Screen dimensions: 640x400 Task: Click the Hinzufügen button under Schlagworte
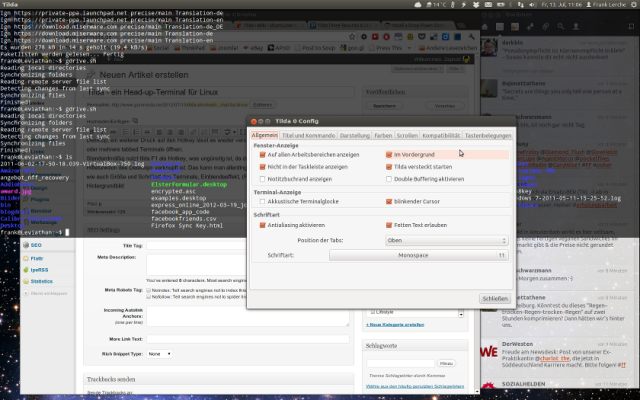[x=446, y=363]
